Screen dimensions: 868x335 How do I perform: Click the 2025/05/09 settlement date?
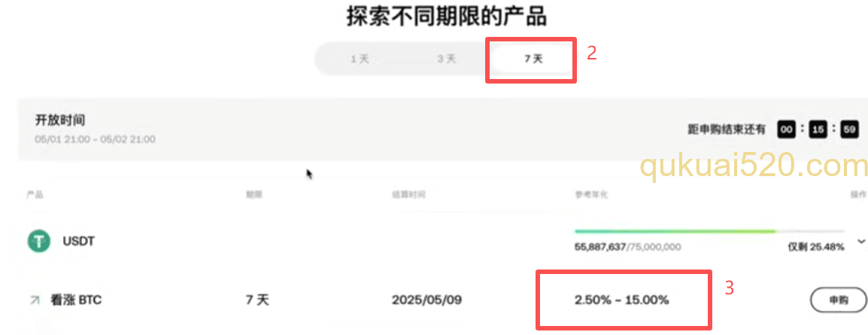point(426,300)
